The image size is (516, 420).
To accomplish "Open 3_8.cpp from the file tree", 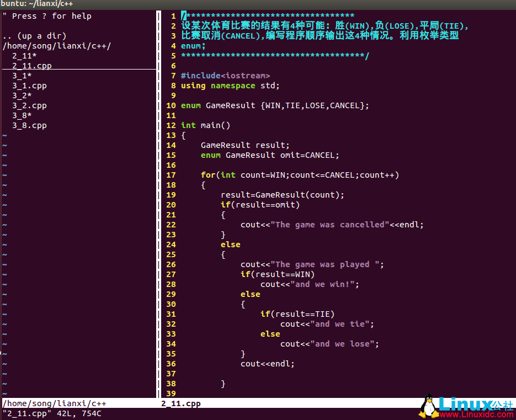I will tap(29, 125).
